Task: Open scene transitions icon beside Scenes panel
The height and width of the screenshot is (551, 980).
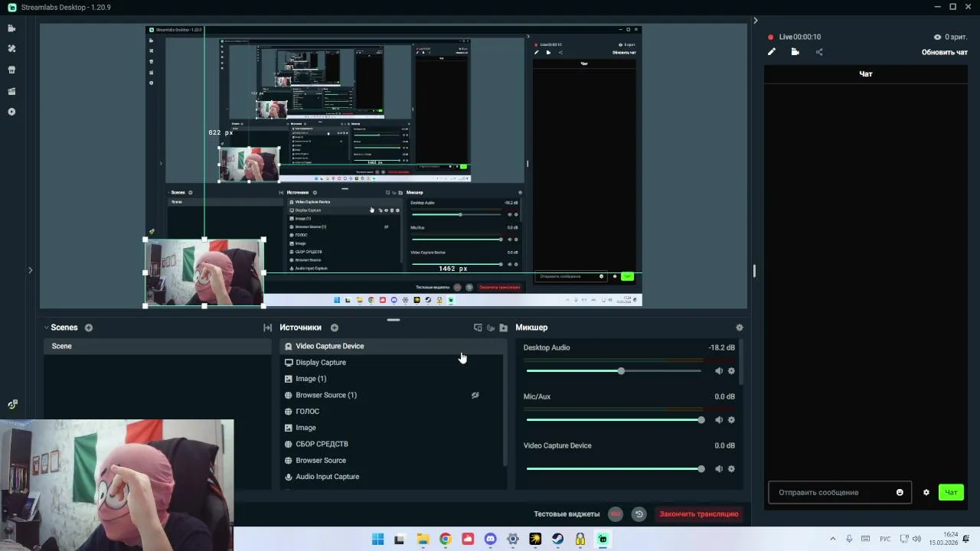Action: [x=267, y=328]
